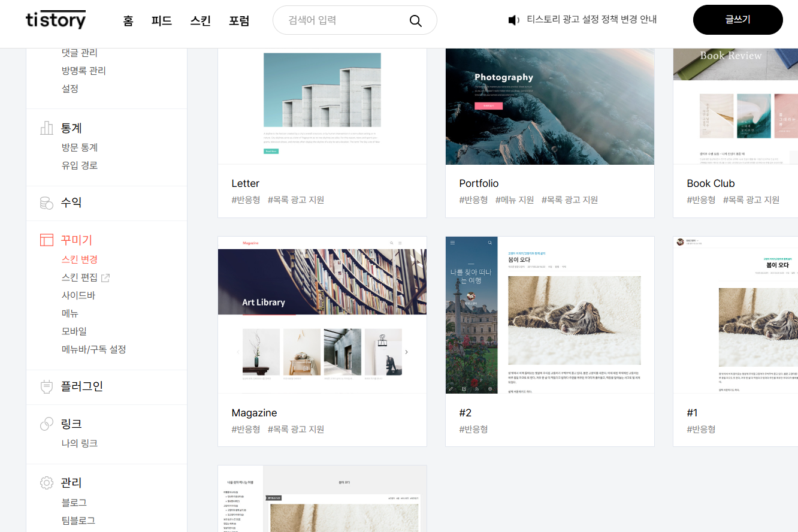Open the 통계 section heading
Image resolution: width=798 pixels, height=532 pixels.
[x=71, y=128]
